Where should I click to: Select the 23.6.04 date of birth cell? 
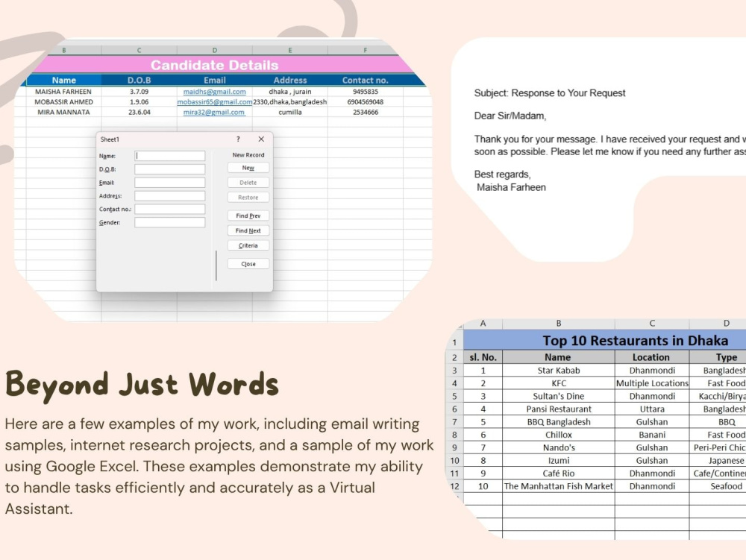(139, 112)
